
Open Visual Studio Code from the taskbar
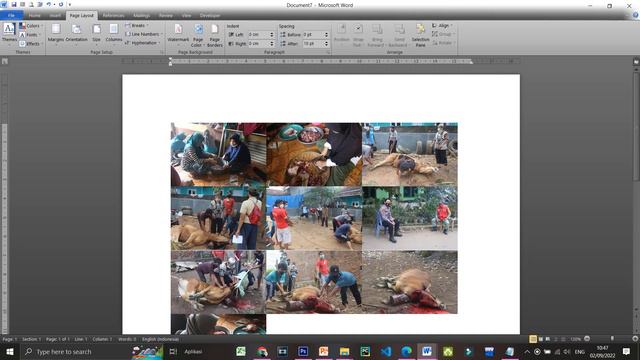(386, 351)
